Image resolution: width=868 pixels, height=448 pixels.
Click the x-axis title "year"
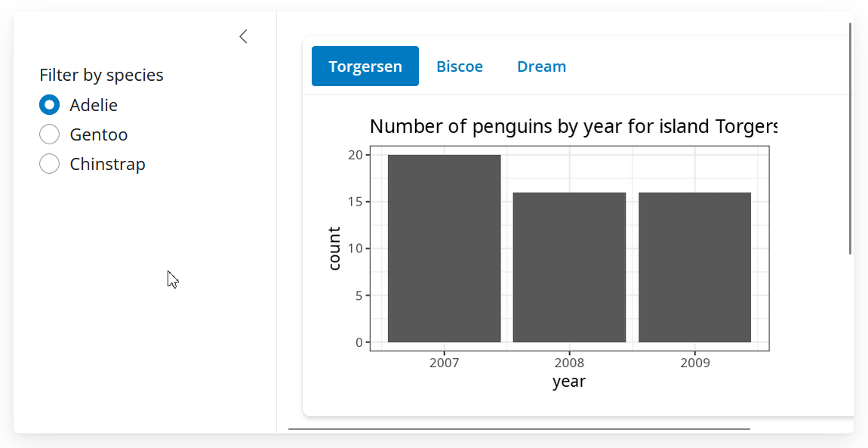pos(569,382)
